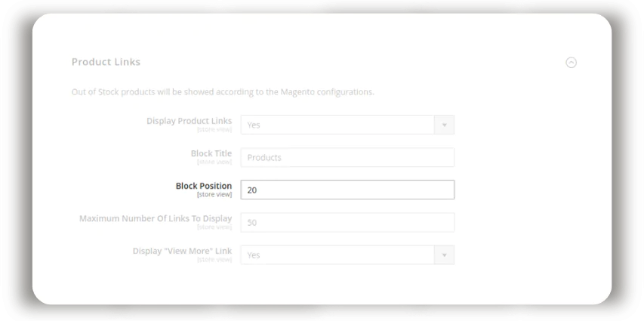Click the Maximum Number Of Links field

[347, 222]
